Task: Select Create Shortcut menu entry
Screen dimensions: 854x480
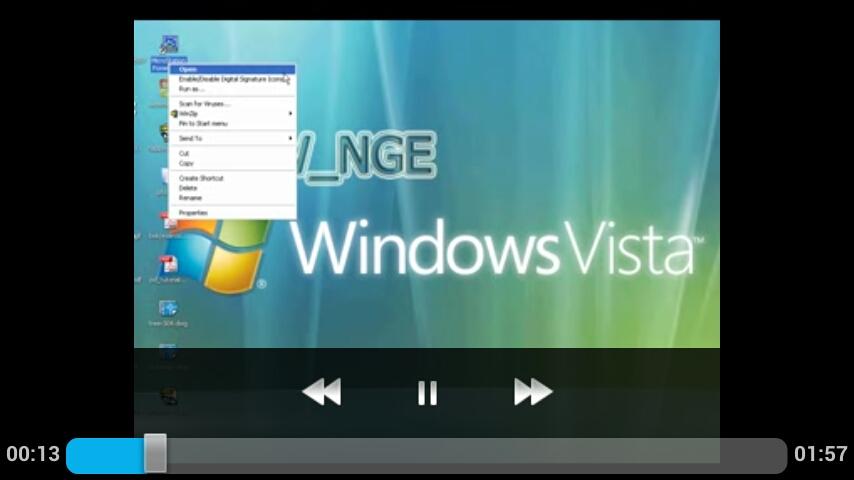Action: pos(233,178)
